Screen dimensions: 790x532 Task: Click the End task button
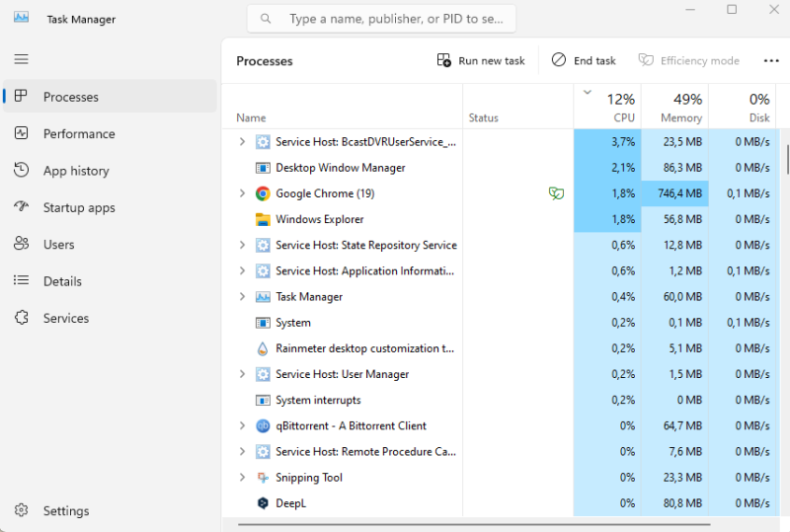click(x=584, y=61)
